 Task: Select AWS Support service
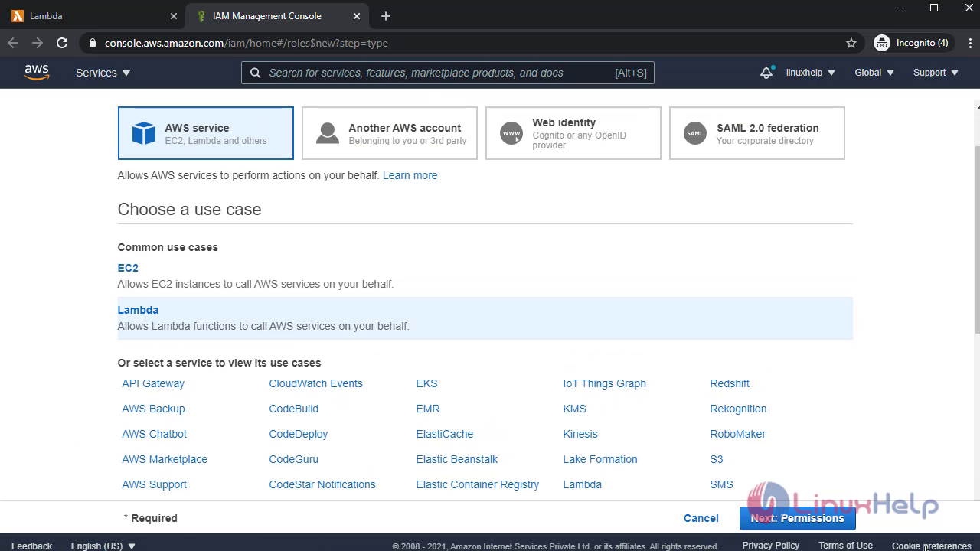154,484
